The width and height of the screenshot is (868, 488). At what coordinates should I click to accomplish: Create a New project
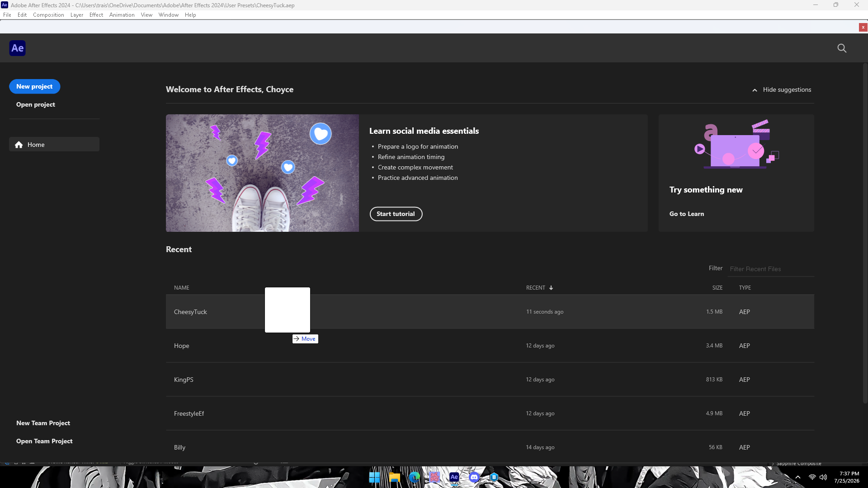(x=34, y=86)
